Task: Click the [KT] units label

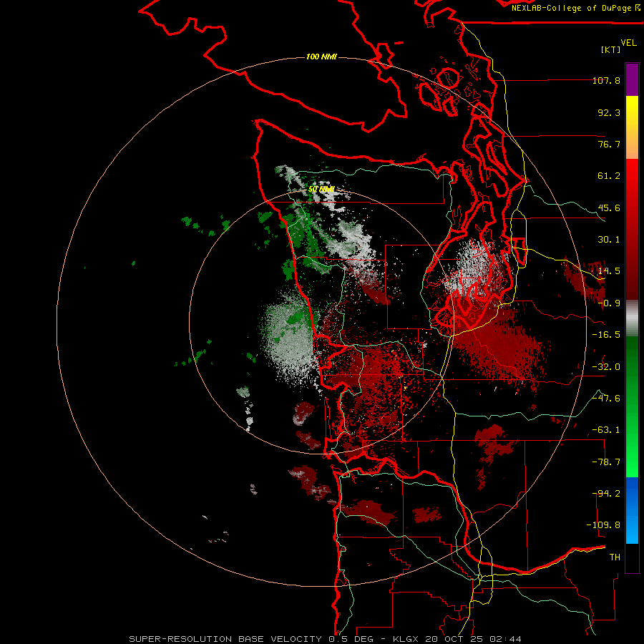Action: point(610,49)
